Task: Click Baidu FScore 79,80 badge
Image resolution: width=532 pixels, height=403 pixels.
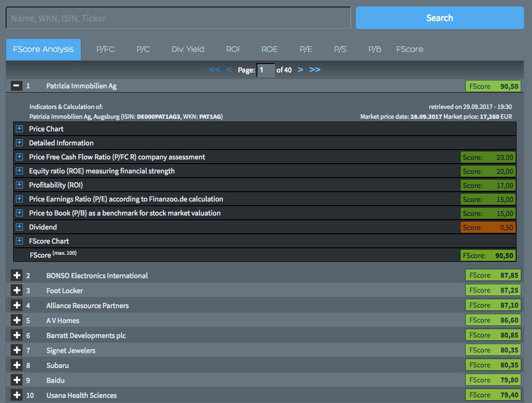Action: [493, 380]
